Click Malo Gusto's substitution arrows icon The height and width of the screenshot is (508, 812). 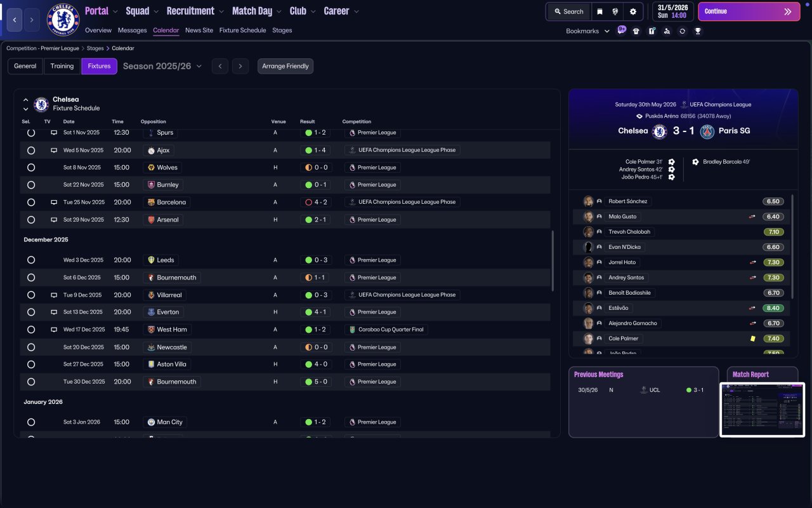click(x=753, y=217)
